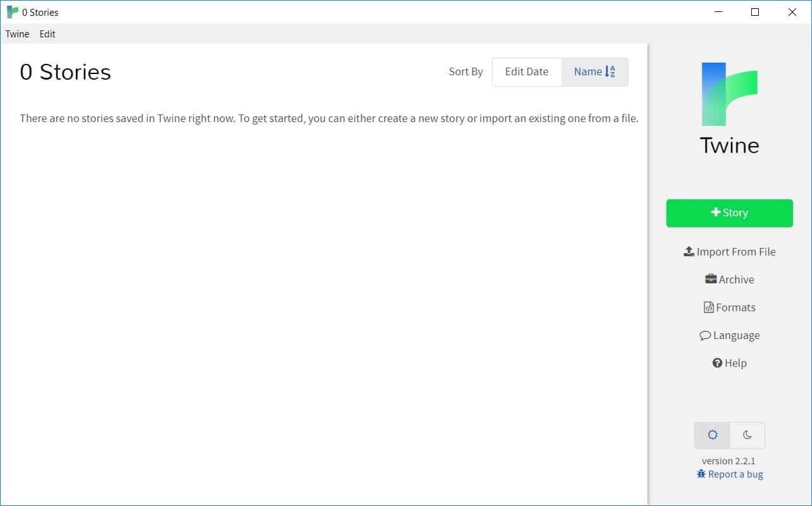Click the plus icon on Story button
The image size is (812, 506).
(x=716, y=213)
